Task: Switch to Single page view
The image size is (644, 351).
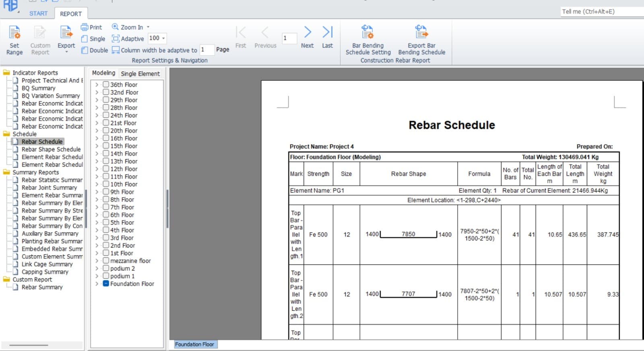Action: (x=93, y=39)
